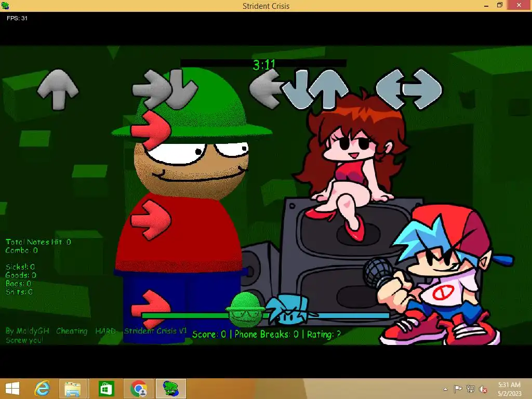532x399 pixels.
Task: Open the Action Center flag icon
Action: coord(458,389)
